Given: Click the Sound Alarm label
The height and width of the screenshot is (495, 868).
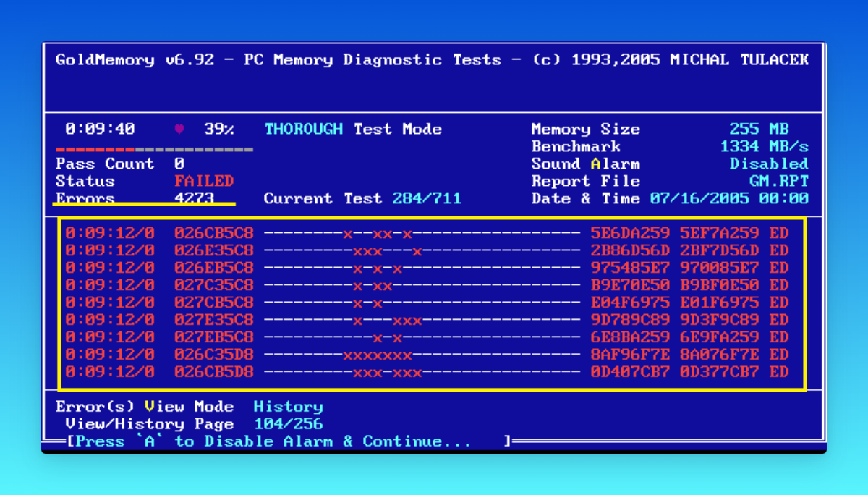Looking at the screenshot, I should tap(585, 164).
